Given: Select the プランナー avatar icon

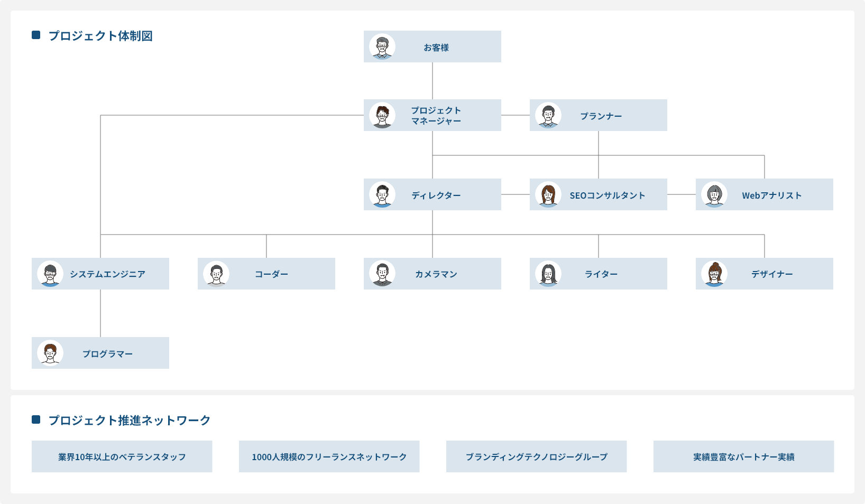Looking at the screenshot, I should (x=548, y=115).
